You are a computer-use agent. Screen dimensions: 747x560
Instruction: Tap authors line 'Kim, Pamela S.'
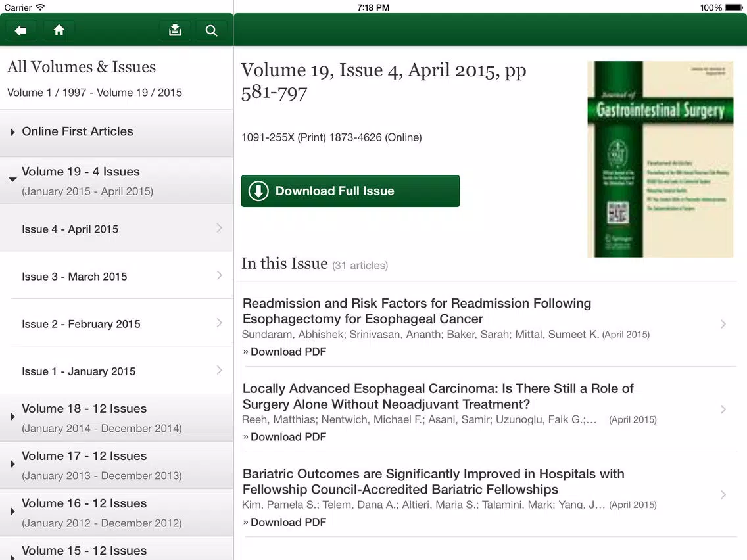423,505
